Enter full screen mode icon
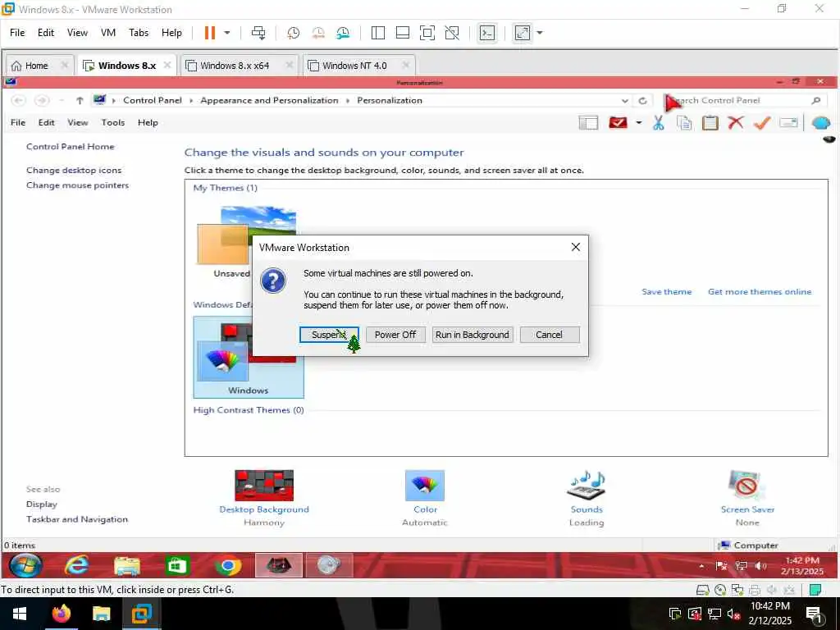The width and height of the screenshot is (840, 630). pos(427,33)
